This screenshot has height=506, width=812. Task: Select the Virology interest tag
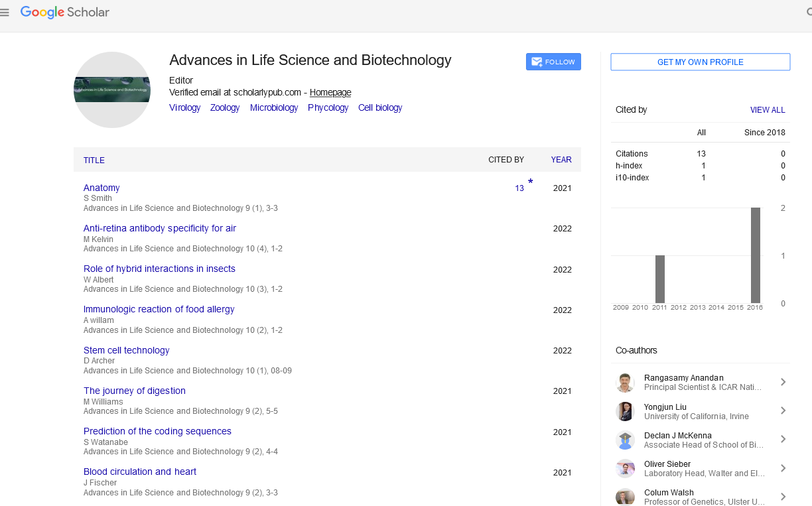184,107
